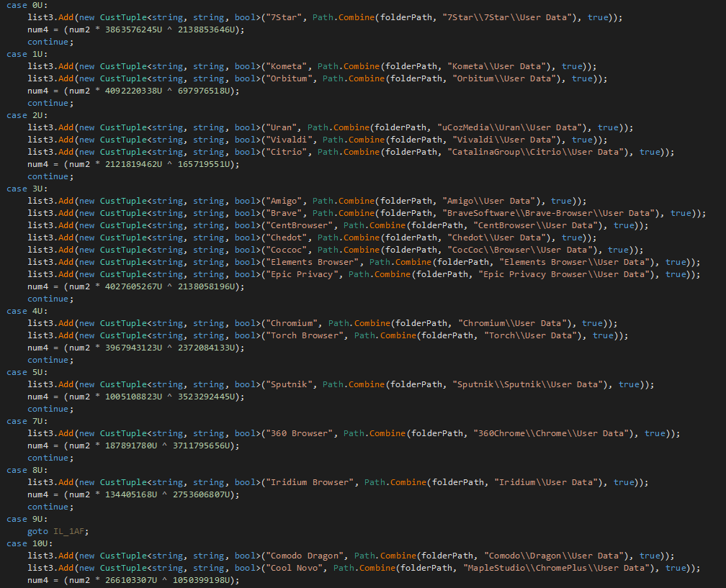Select the "CentBrowser" browser name string
Viewport: 726px width, 588px height.
click(x=299, y=226)
